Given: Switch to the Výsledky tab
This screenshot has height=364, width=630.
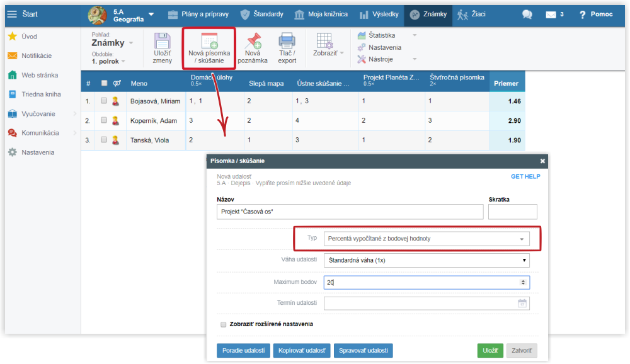Looking at the screenshot, I should coord(378,14).
